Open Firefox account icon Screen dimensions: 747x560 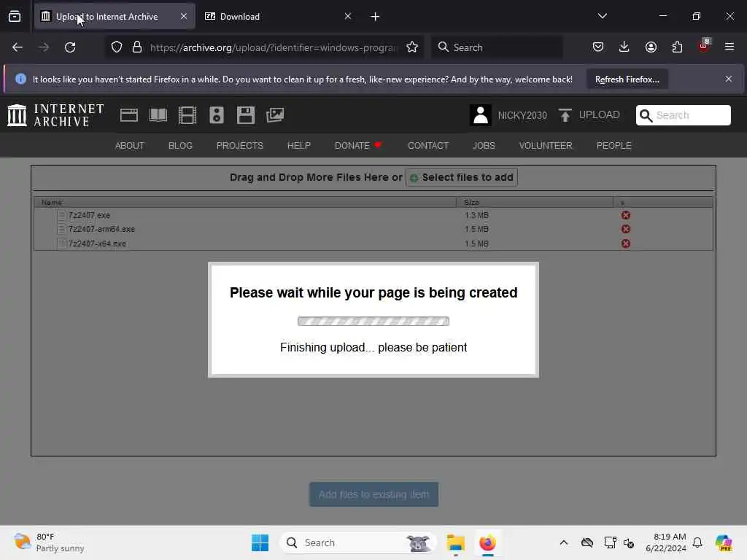(651, 47)
